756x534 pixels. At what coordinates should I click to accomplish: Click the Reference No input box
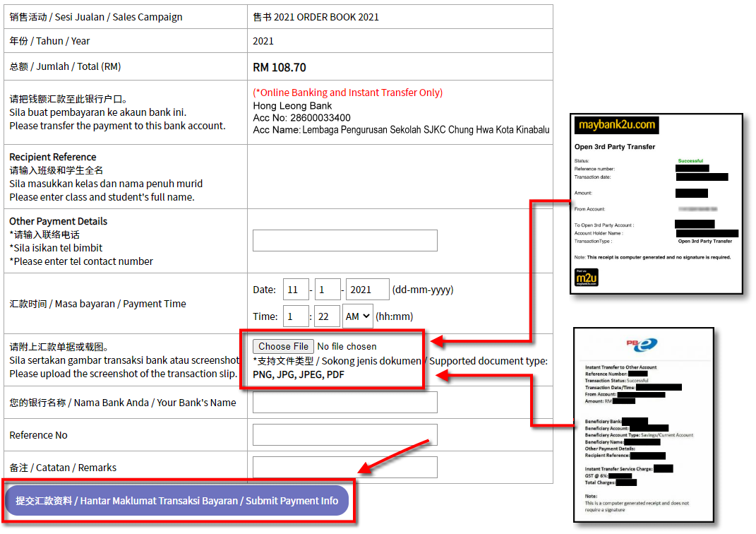344,434
